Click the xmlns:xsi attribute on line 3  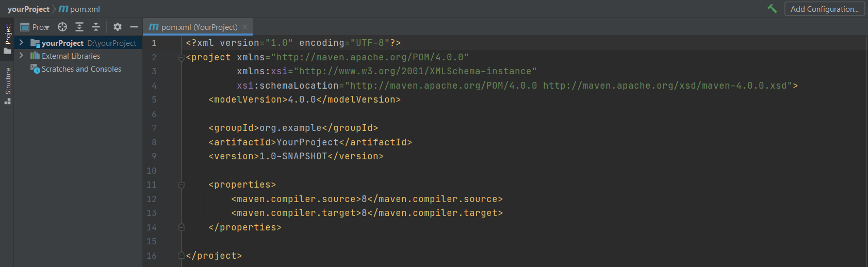[x=262, y=71]
